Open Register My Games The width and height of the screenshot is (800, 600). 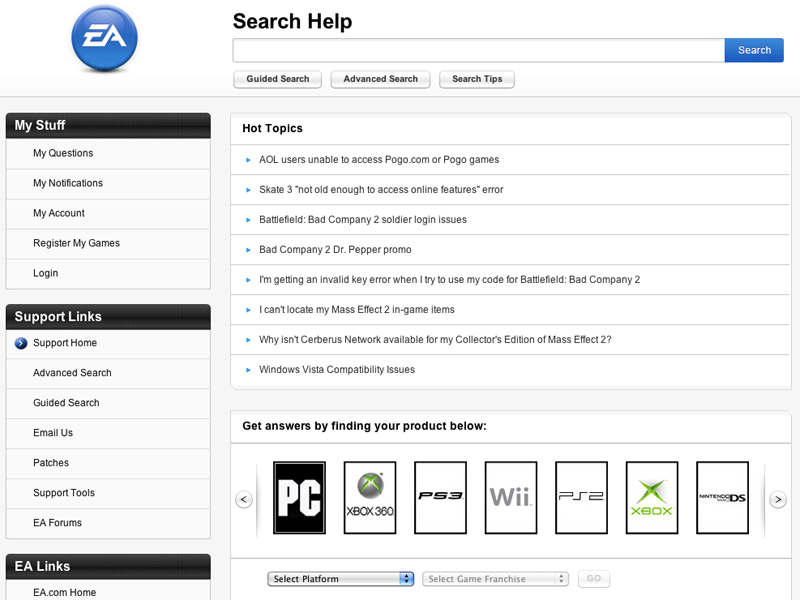pyautogui.click(x=77, y=243)
